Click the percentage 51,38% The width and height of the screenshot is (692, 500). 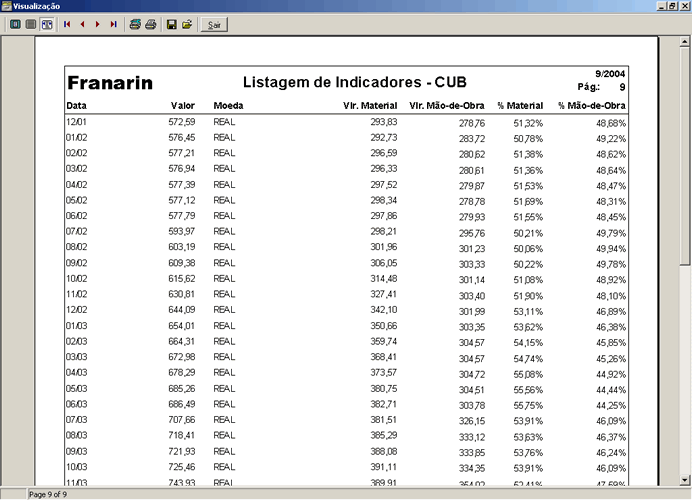[x=528, y=154]
